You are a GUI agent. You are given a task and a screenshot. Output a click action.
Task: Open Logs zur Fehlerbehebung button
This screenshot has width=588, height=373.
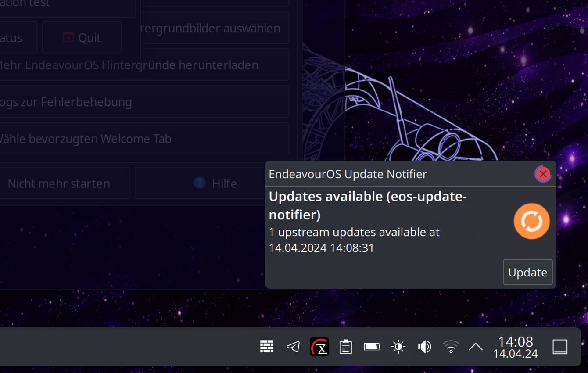[144, 102]
